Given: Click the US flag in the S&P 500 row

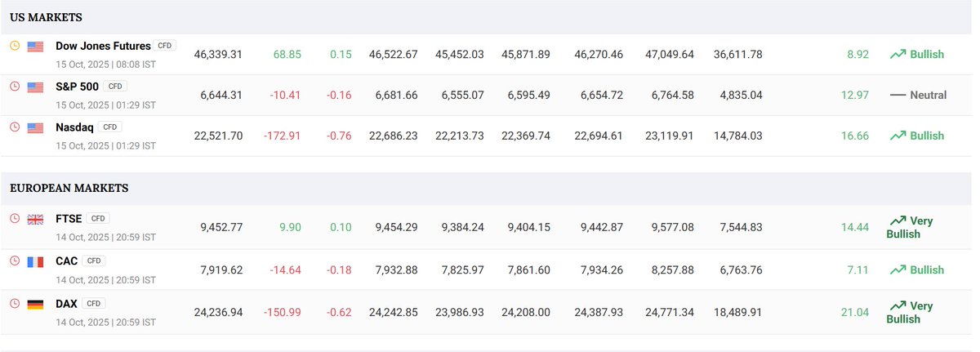Looking at the screenshot, I should tap(35, 87).
